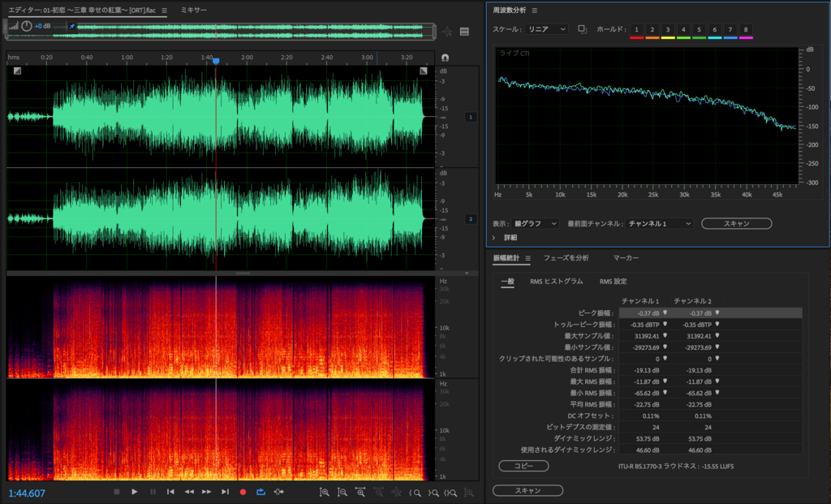Screen dimensions: 831x504
Task: Zoom out time icon
Action: pyautogui.click(x=378, y=493)
